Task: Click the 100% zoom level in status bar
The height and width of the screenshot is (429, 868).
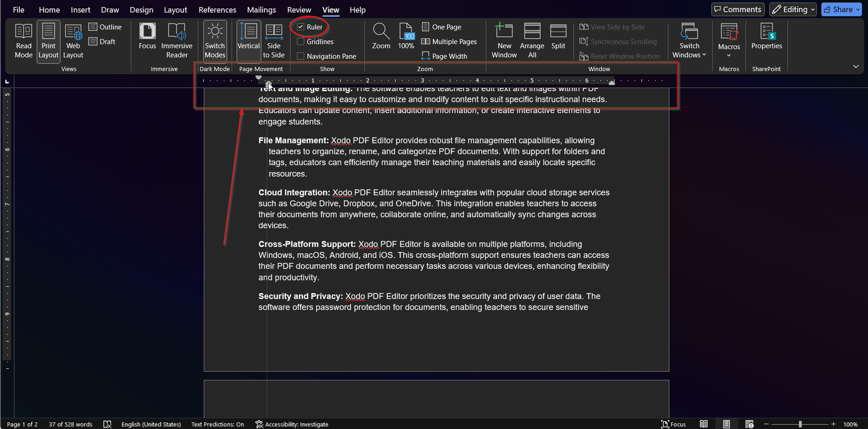Action: (x=850, y=424)
